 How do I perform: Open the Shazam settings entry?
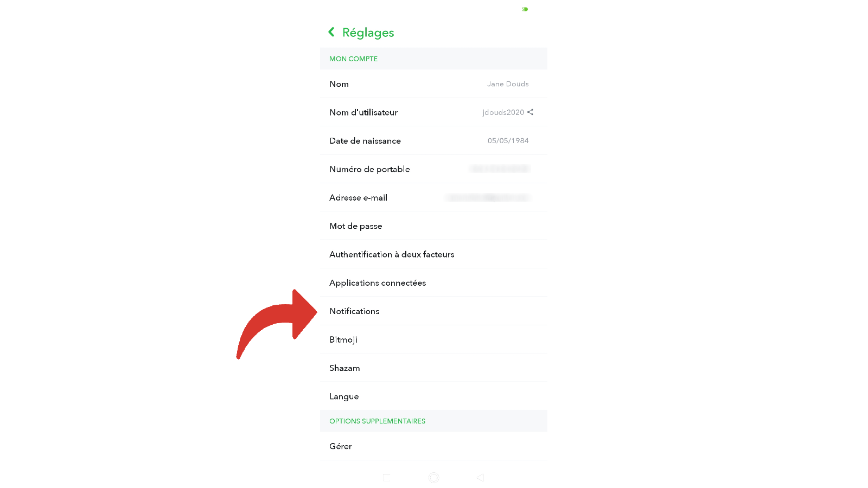tap(433, 368)
